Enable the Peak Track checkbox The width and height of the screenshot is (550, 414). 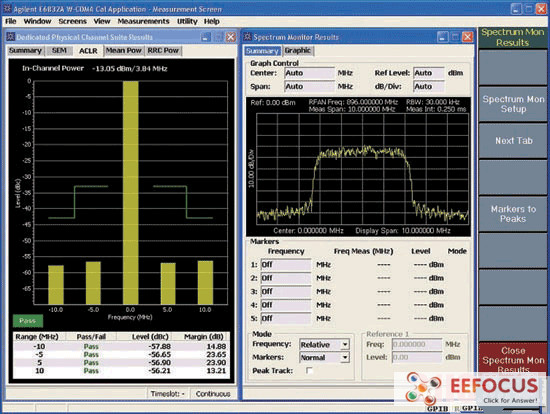point(309,370)
